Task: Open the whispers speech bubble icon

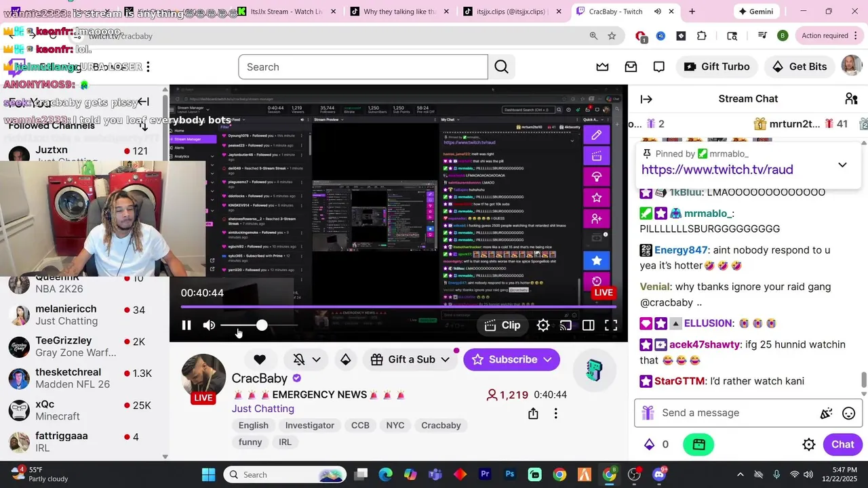Action: 658,66
